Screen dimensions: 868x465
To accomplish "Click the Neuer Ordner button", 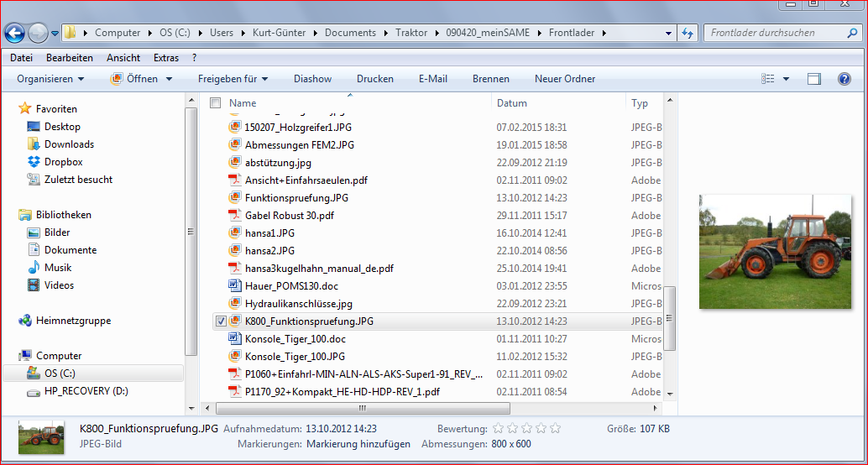I will 565,79.
